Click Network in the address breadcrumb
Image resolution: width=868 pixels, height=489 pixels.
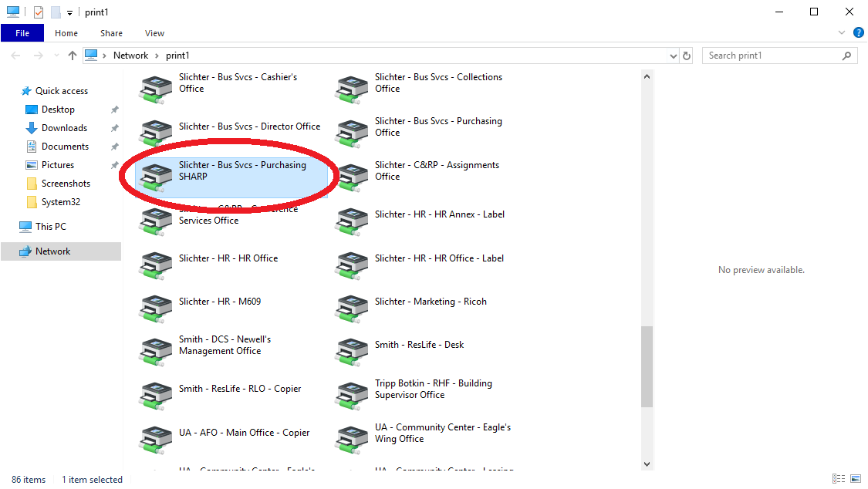coord(130,56)
